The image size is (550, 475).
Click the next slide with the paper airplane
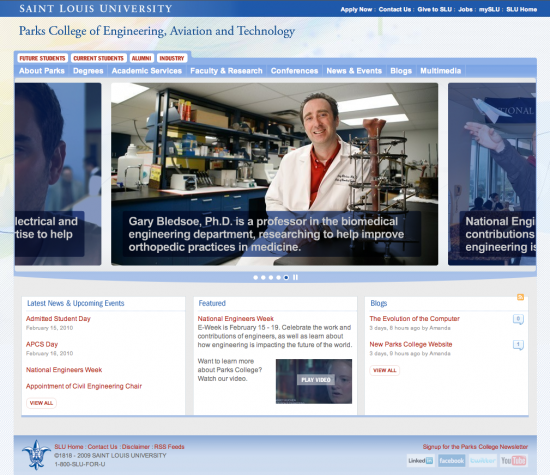click(x=492, y=174)
